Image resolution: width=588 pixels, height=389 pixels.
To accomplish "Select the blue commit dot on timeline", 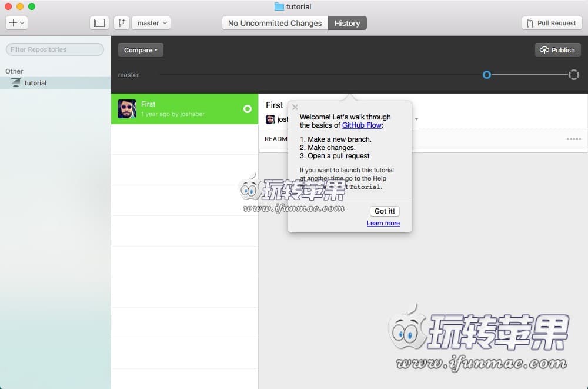I will pyautogui.click(x=487, y=75).
